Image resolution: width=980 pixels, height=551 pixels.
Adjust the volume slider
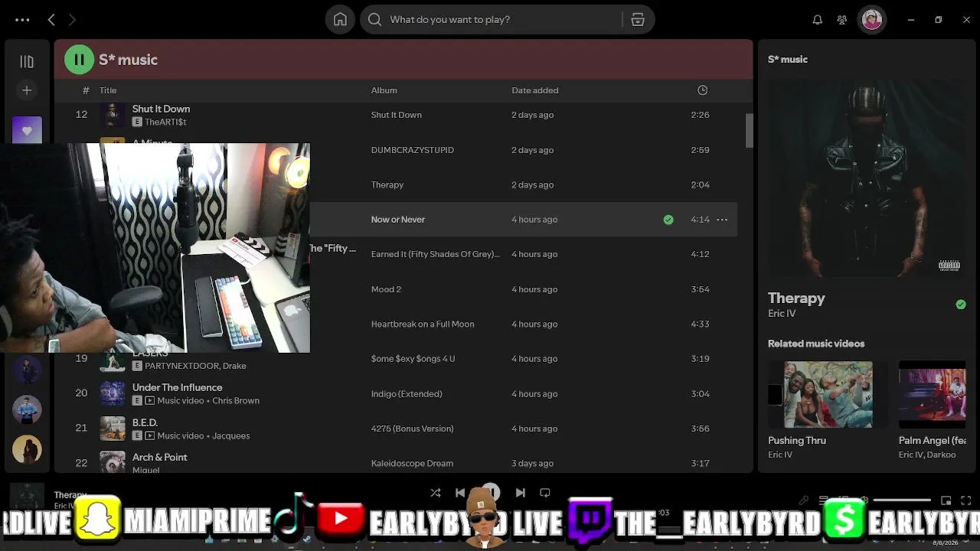902,500
